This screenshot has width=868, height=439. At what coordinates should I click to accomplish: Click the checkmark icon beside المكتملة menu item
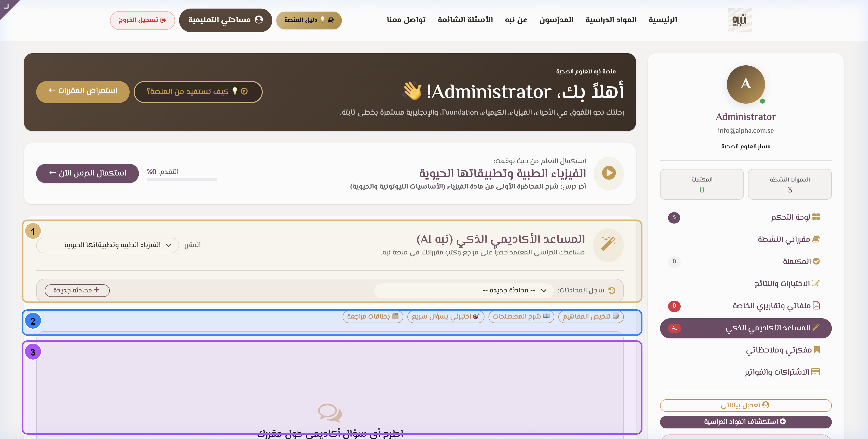(x=816, y=261)
